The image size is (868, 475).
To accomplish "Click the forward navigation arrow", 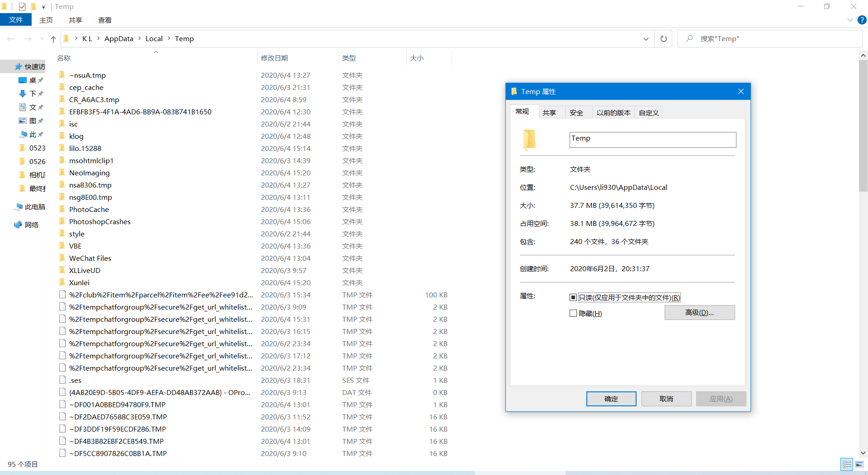I will point(28,39).
